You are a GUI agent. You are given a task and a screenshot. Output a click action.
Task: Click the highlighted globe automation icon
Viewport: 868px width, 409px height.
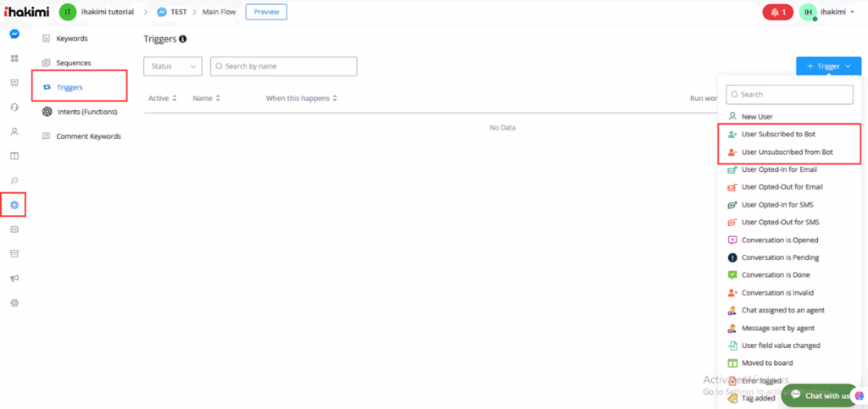[x=14, y=205]
